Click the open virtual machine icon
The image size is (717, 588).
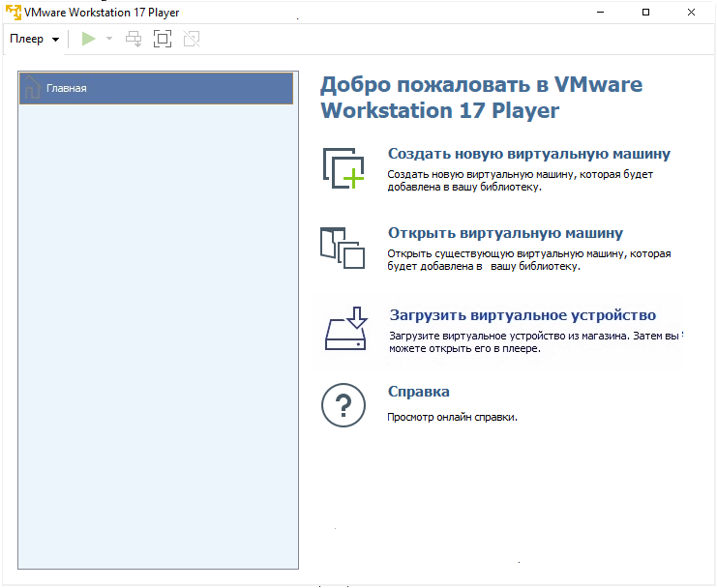(343, 249)
